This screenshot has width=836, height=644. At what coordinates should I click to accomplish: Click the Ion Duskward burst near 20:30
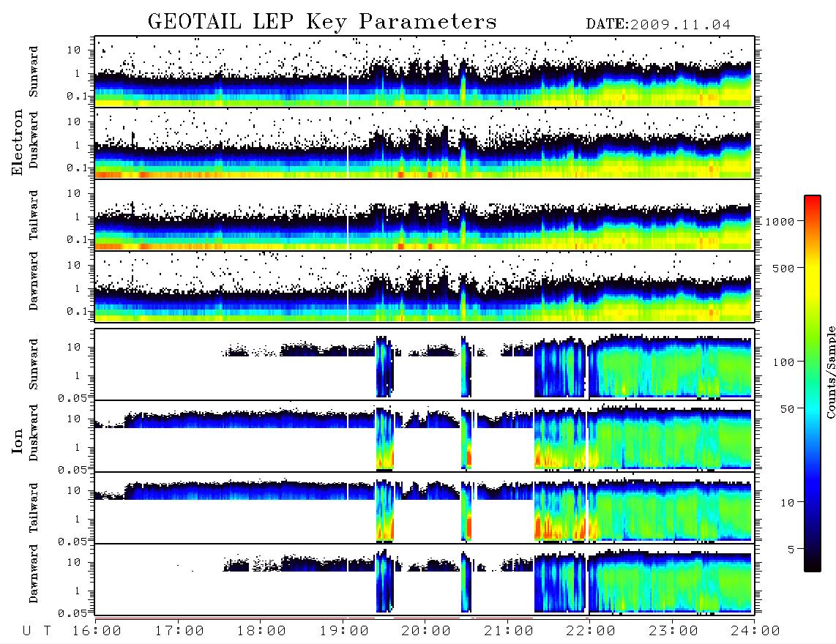coord(466,439)
